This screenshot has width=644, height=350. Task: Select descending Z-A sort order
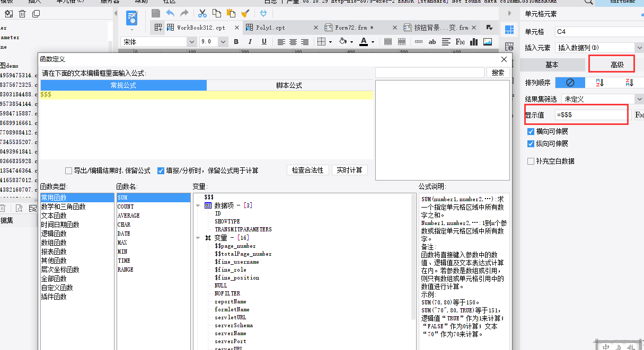(x=629, y=83)
